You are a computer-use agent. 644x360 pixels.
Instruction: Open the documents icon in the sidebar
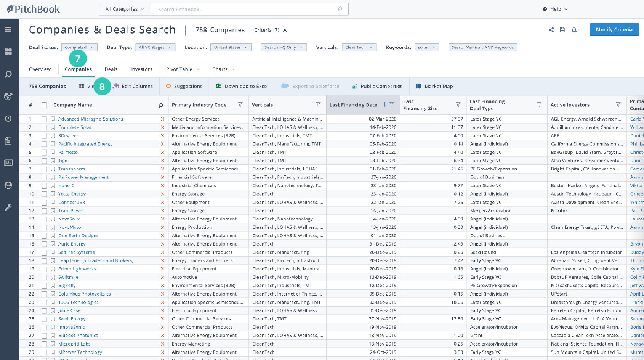[8, 141]
